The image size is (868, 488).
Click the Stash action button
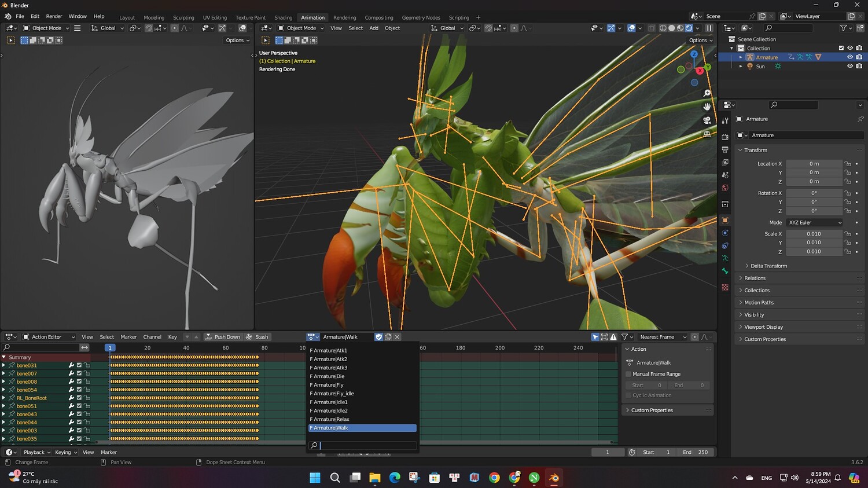point(257,337)
